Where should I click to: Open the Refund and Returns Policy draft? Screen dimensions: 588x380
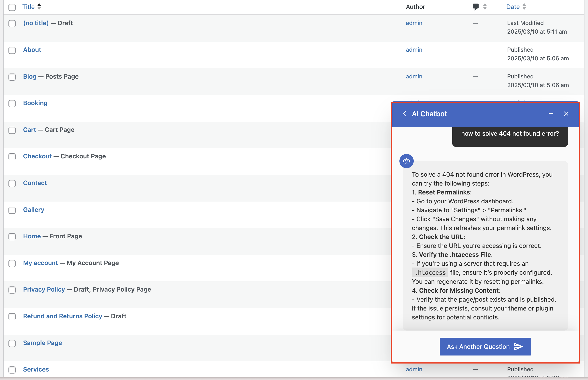(x=62, y=316)
